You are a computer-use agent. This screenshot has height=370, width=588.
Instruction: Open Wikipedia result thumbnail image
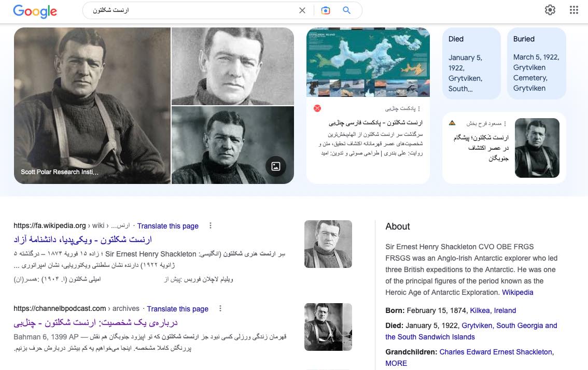[328, 244]
